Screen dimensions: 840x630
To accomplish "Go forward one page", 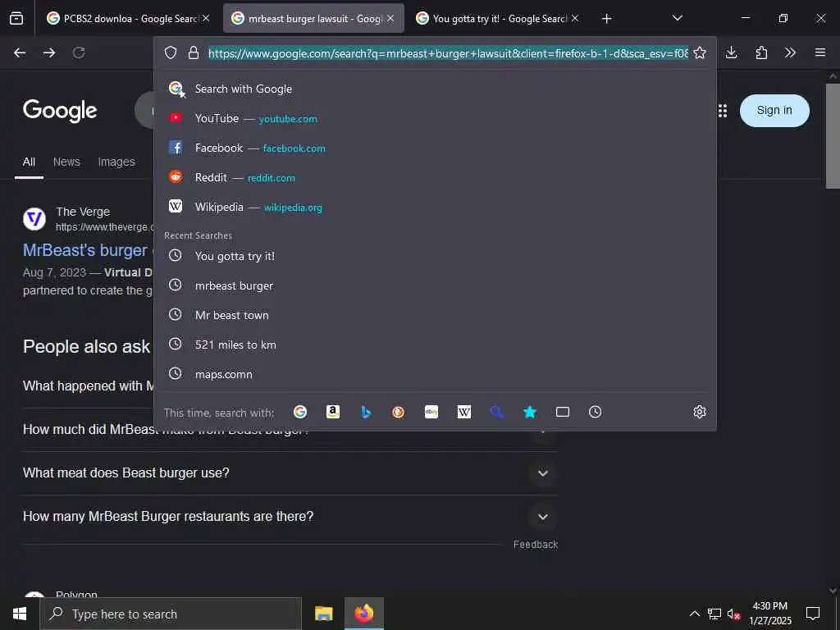I will click(49, 52).
